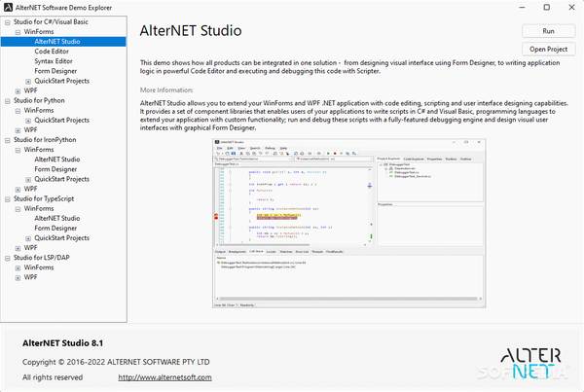Expand QuickStart Projects under TypeScript WinForms
Screen dimensions: 584x392
pos(28,238)
